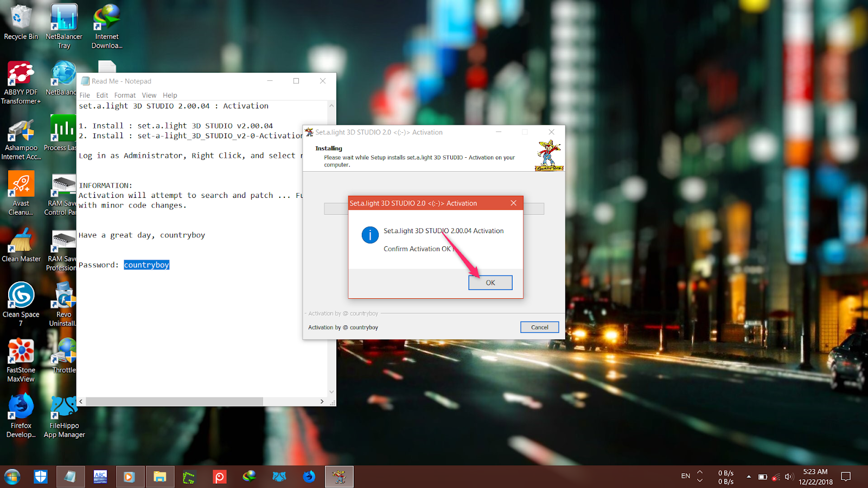The height and width of the screenshot is (488, 868).
Task: Open the File menu in Notepad
Action: [x=85, y=95]
